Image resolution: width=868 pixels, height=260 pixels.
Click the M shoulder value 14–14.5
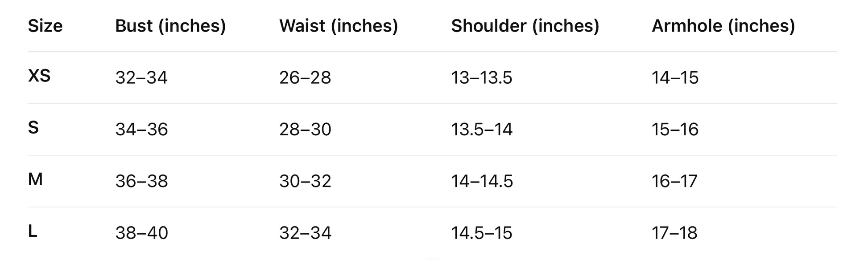[482, 181]
